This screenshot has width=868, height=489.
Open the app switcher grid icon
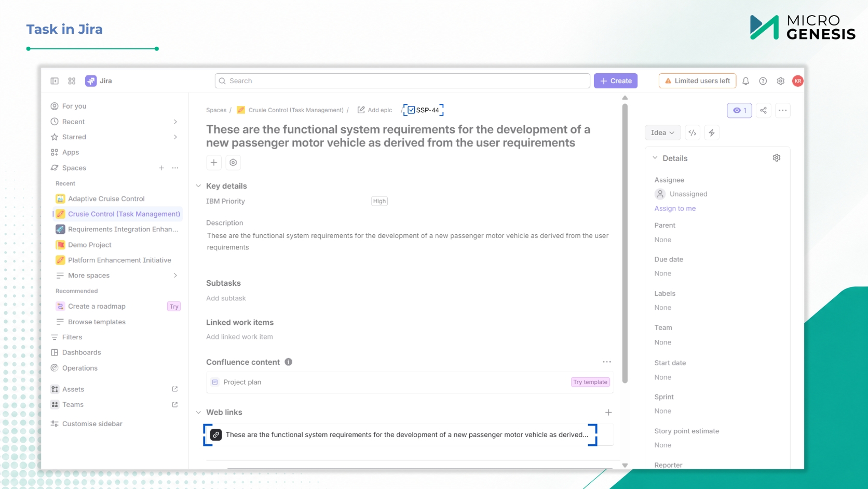tap(72, 81)
